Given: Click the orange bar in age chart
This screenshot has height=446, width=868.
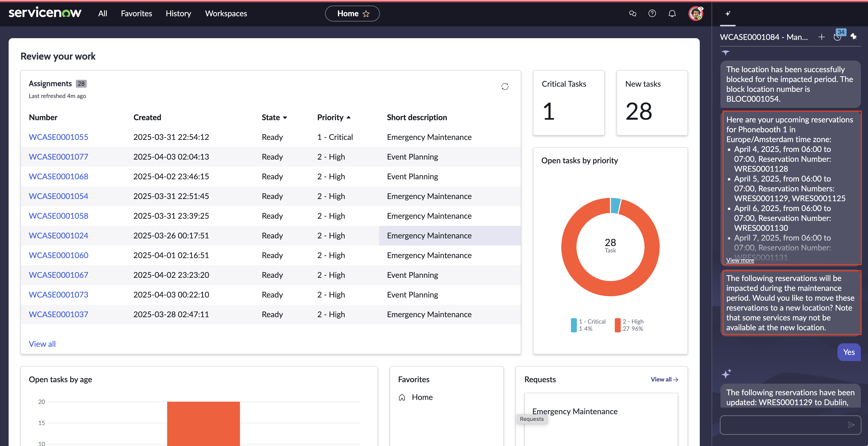Looking at the screenshot, I should tap(203, 423).
